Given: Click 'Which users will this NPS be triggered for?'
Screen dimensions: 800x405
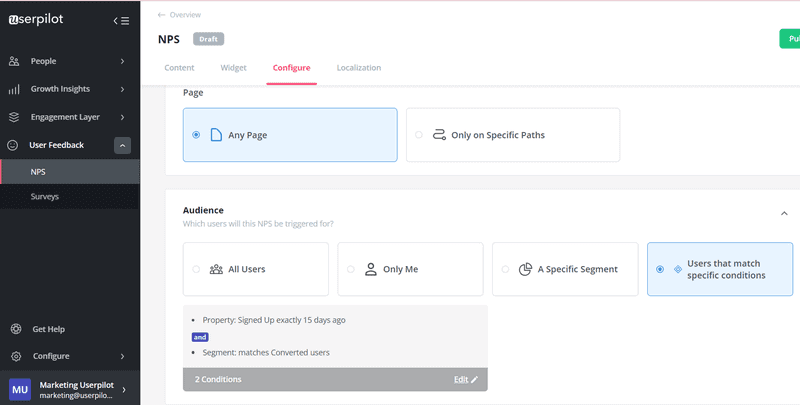Looking at the screenshot, I should [x=258, y=224].
